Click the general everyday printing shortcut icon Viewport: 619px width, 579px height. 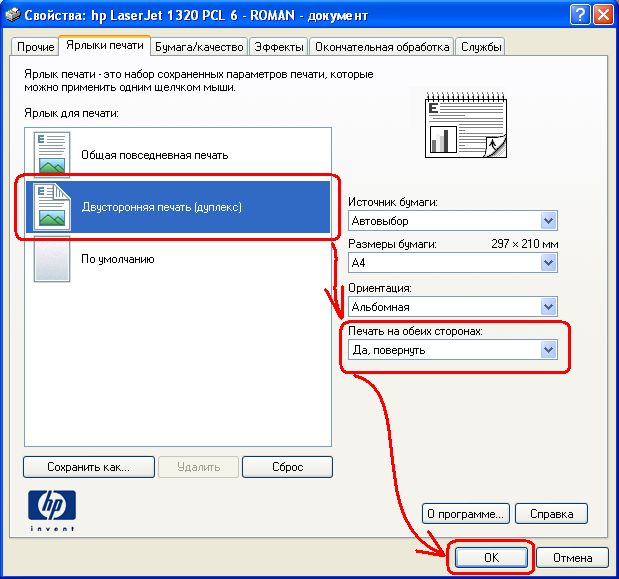52,154
